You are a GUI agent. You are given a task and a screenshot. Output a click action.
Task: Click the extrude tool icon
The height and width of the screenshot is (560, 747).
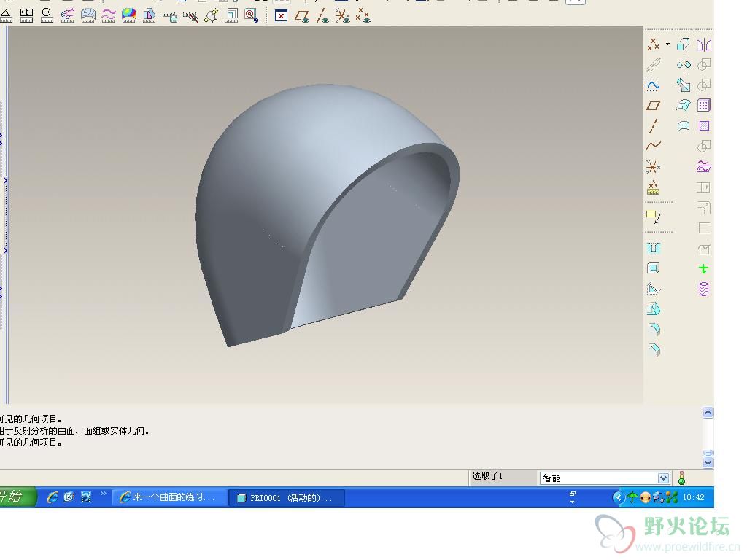(683, 44)
